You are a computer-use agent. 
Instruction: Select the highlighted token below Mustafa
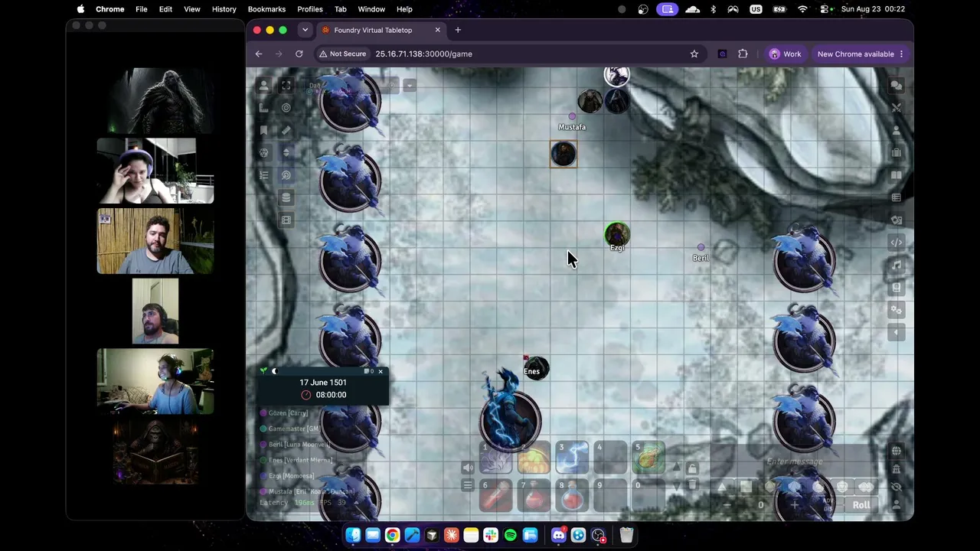pos(563,155)
